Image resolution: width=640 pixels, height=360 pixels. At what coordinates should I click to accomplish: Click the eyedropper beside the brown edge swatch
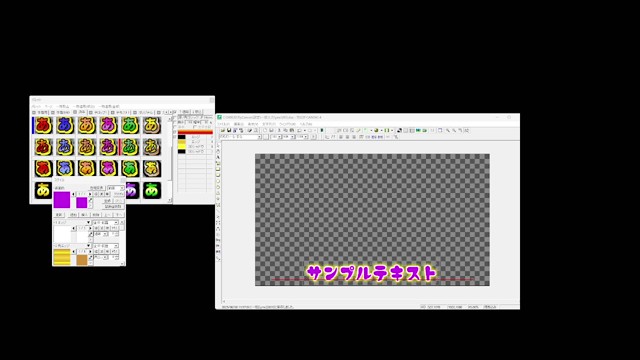pyautogui.click(x=91, y=258)
